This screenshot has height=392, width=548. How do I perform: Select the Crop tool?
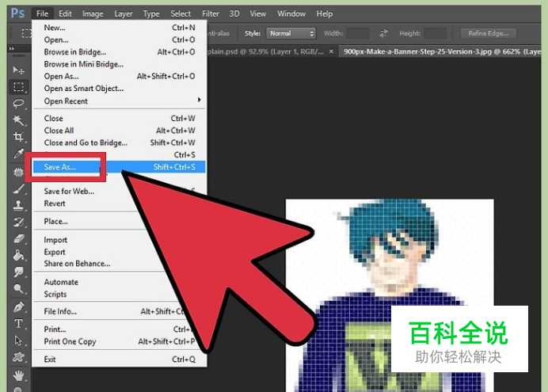click(18, 136)
